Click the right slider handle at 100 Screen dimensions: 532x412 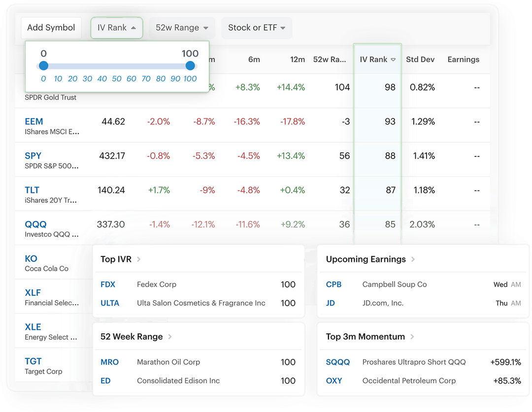[190, 65]
